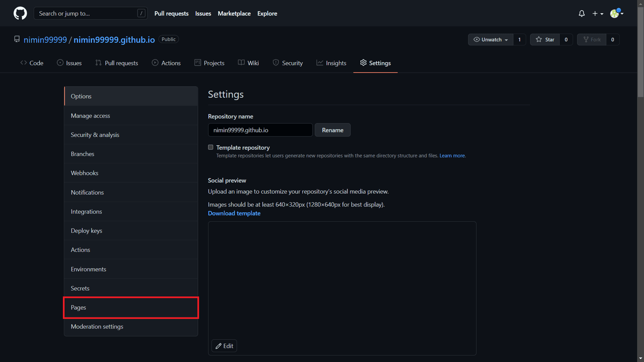This screenshot has height=362, width=644.
Task: Open Notifications settings in sidebar
Action: point(131,192)
